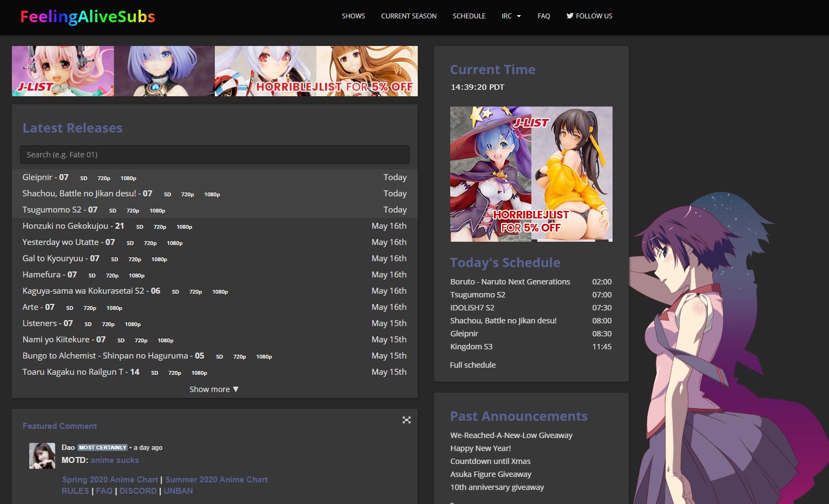Click the J-List sidebar advertisement banner
Viewport: 829px width, 504px height.
click(531, 174)
